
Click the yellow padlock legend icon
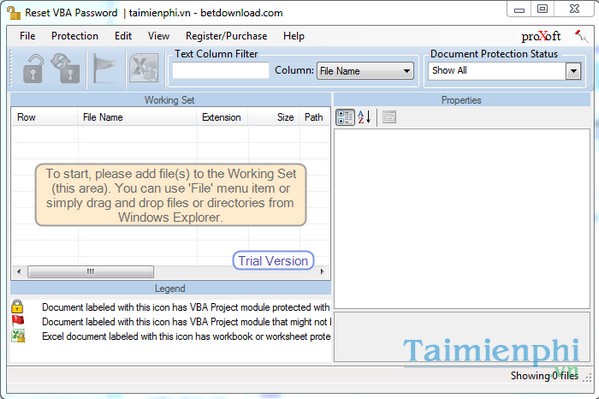click(17, 307)
